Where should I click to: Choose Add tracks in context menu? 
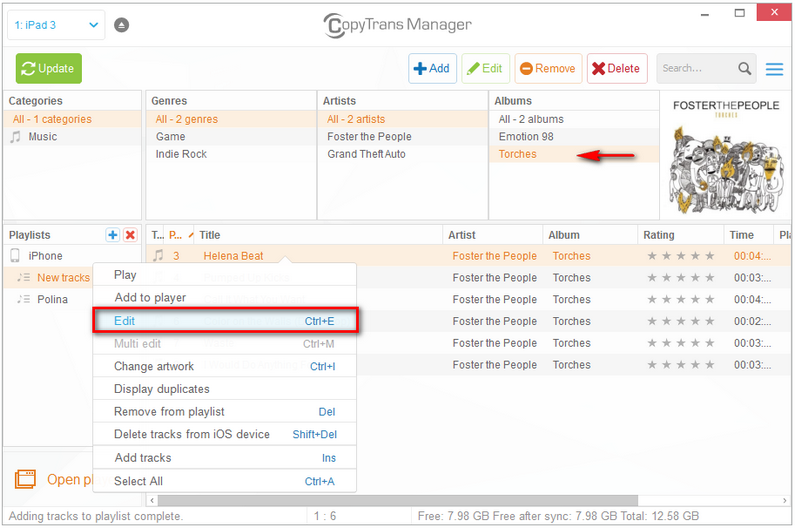pyautogui.click(x=225, y=458)
